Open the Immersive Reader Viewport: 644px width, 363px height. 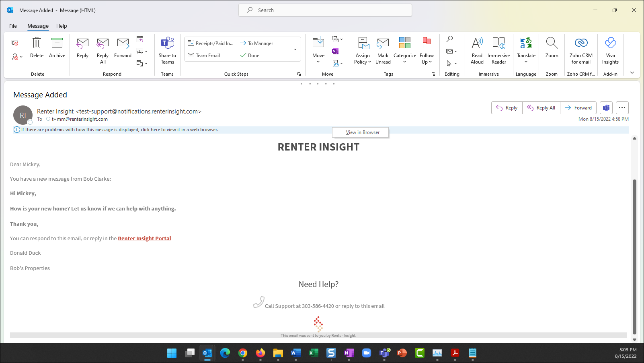pyautogui.click(x=498, y=50)
